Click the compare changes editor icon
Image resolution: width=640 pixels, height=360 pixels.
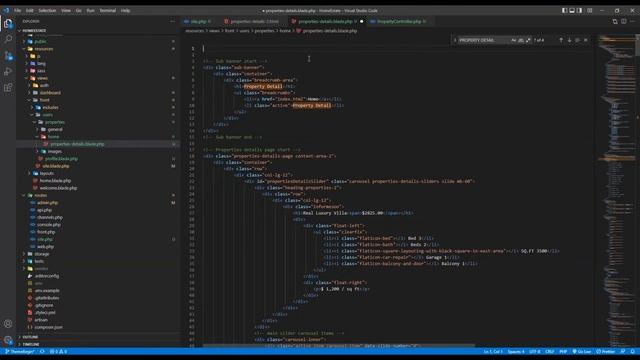615,21
